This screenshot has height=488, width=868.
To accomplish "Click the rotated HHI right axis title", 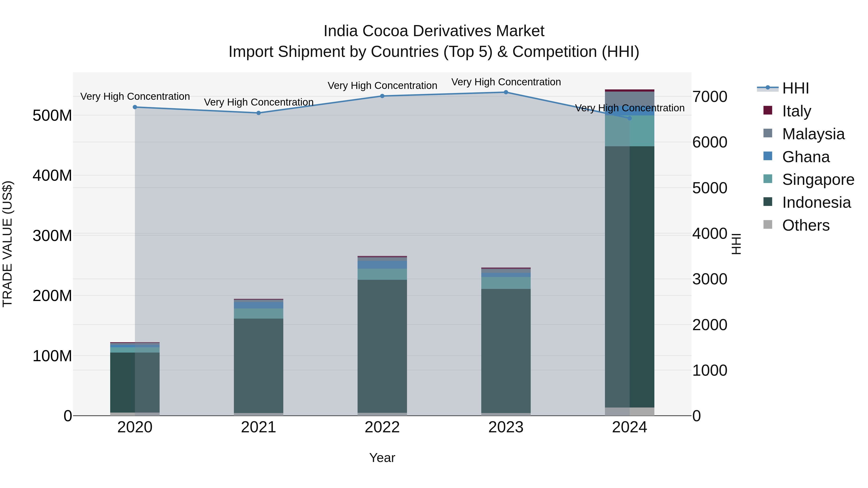I will (736, 244).
